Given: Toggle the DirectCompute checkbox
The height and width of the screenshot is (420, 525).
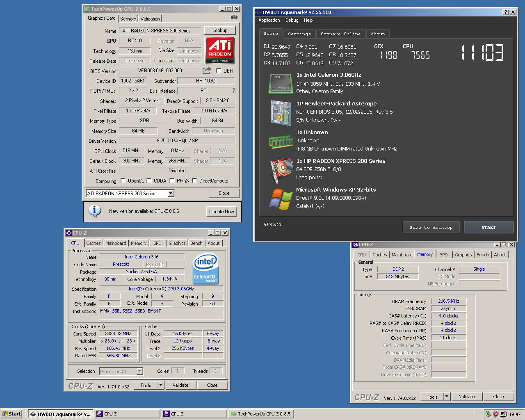Looking at the screenshot, I should [x=194, y=180].
